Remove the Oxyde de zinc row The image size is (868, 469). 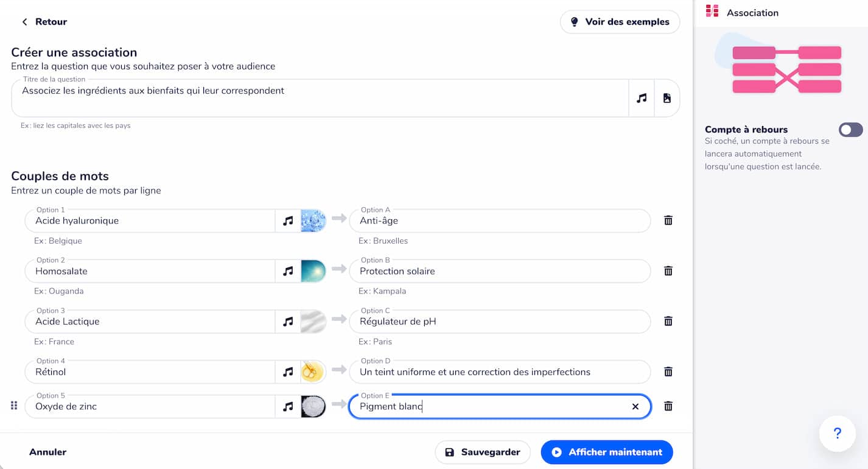[x=668, y=406]
